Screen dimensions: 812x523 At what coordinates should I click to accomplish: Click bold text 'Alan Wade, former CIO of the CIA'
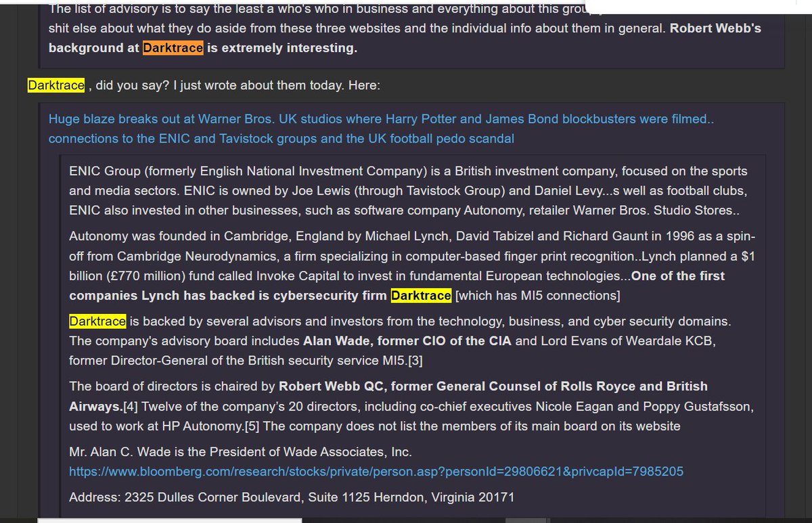tap(407, 340)
